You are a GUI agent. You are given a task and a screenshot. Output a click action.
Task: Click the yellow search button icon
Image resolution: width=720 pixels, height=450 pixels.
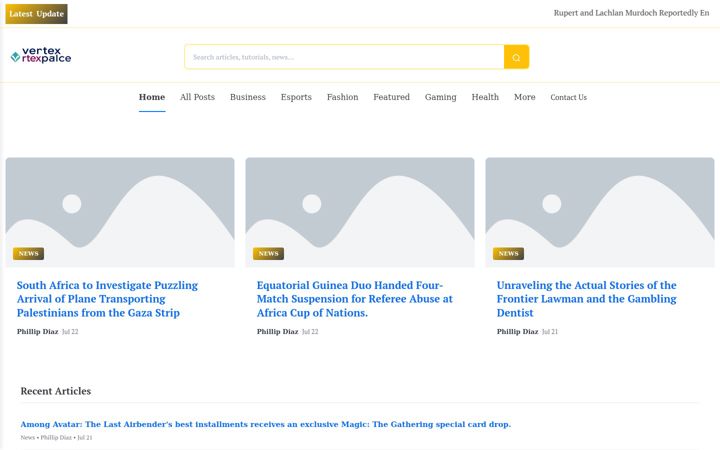tap(516, 57)
